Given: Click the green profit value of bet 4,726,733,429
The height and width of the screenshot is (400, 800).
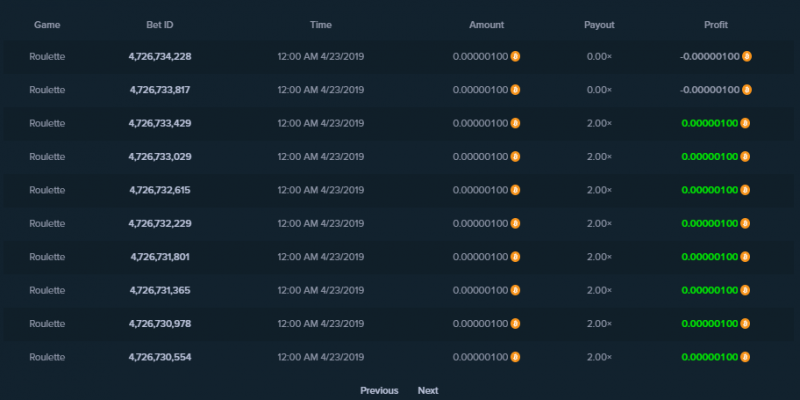Looking at the screenshot, I should (x=710, y=123).
